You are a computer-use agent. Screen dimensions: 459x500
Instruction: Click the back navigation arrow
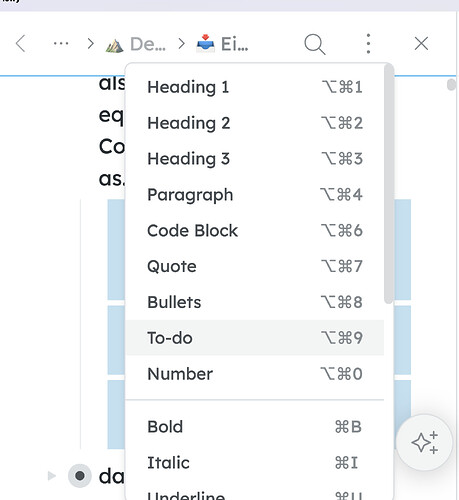(21, 44)
